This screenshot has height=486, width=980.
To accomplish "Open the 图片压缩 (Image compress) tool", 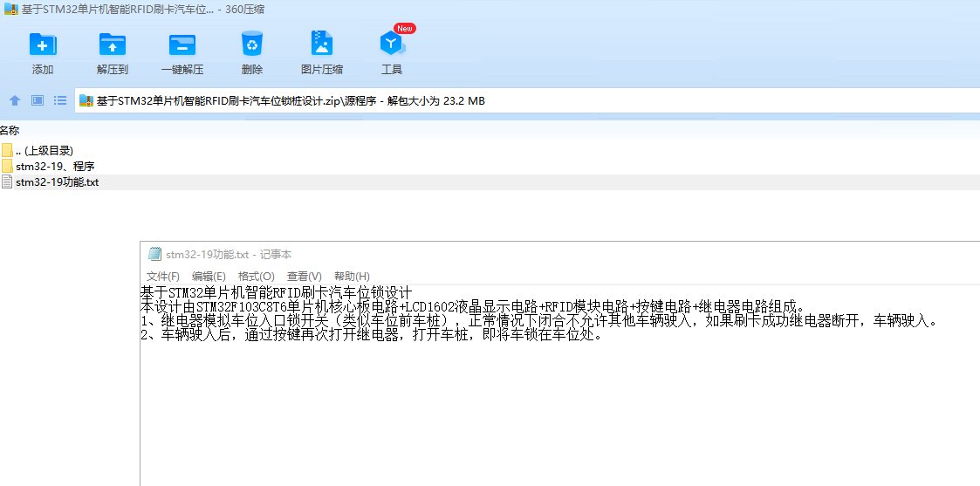I will (x=322, y=44).
